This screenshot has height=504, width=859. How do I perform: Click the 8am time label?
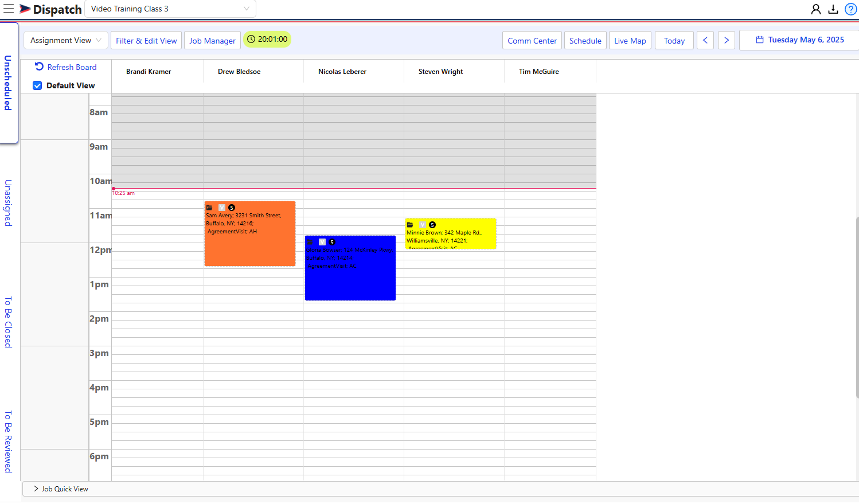click(99, 112)
